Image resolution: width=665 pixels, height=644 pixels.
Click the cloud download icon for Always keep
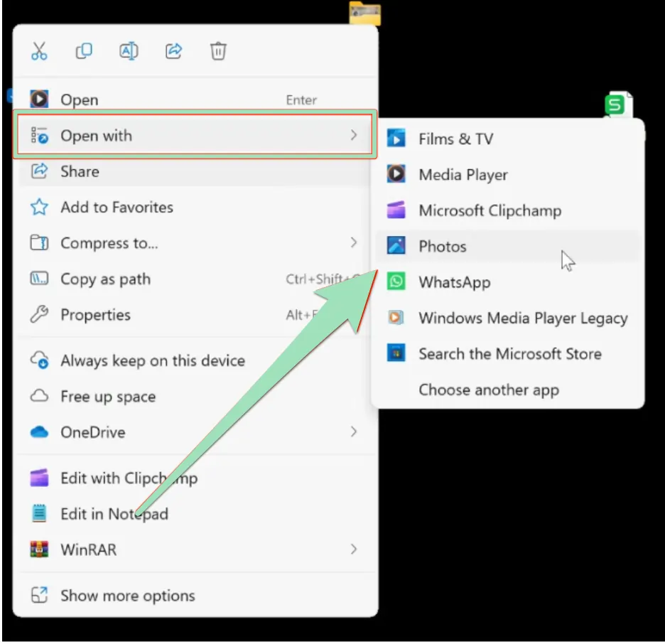coord(40,360)
